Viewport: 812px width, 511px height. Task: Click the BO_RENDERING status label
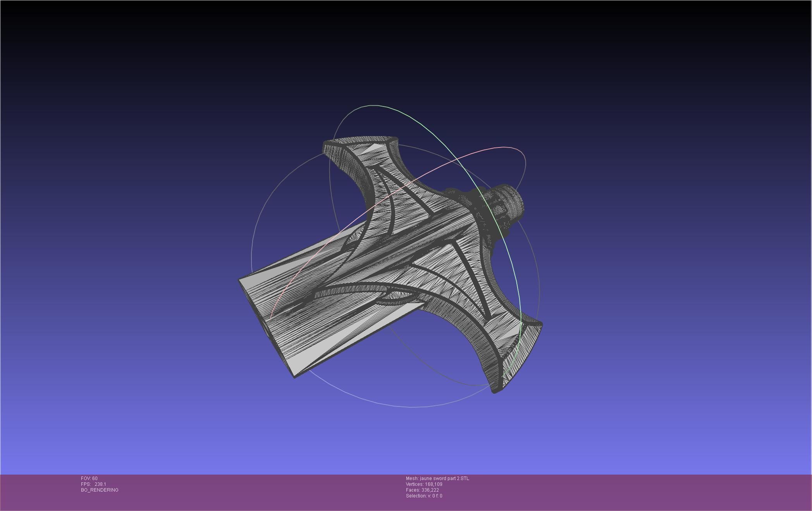(100, 490)
